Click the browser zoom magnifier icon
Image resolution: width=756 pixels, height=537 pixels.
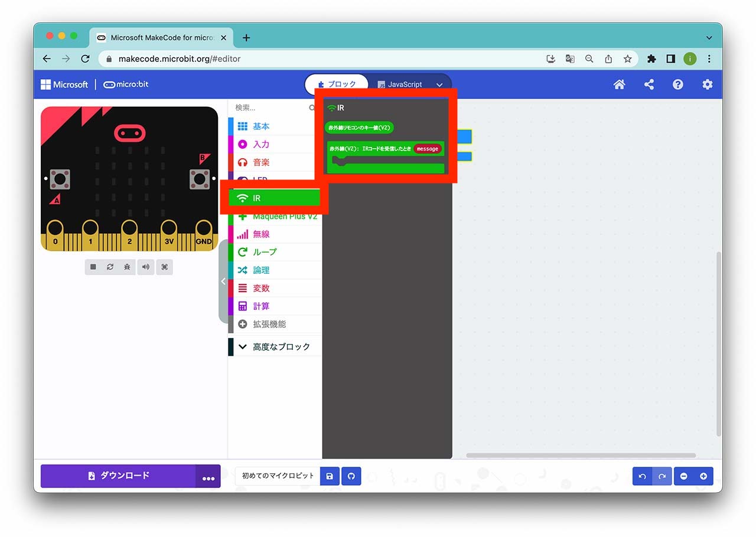click(589, 58)
